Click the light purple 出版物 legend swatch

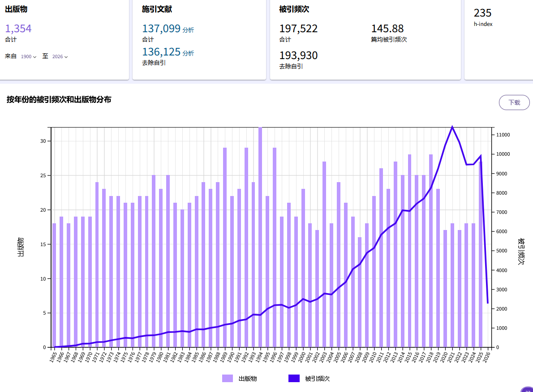pyautogui.click(x=228, y=379)
